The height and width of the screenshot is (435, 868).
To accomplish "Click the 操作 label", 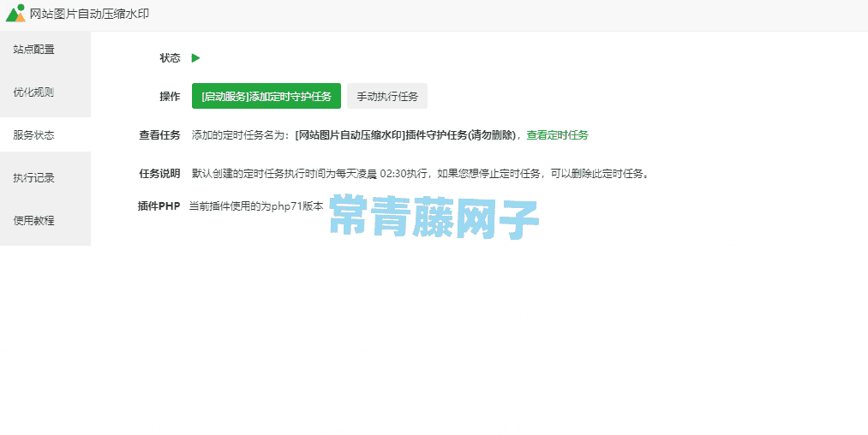I will coord(170,96).
